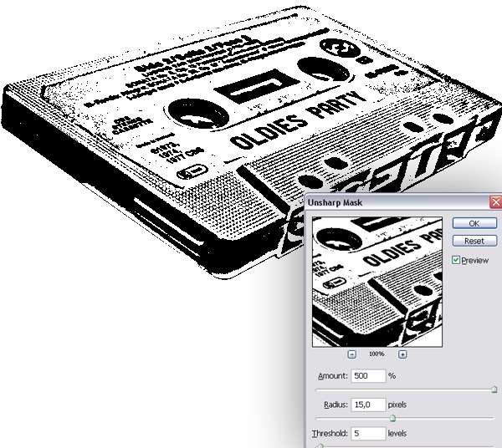Click OLDIES PARTY text on canvas cassette
502x448 pixels.
(298, 124)
